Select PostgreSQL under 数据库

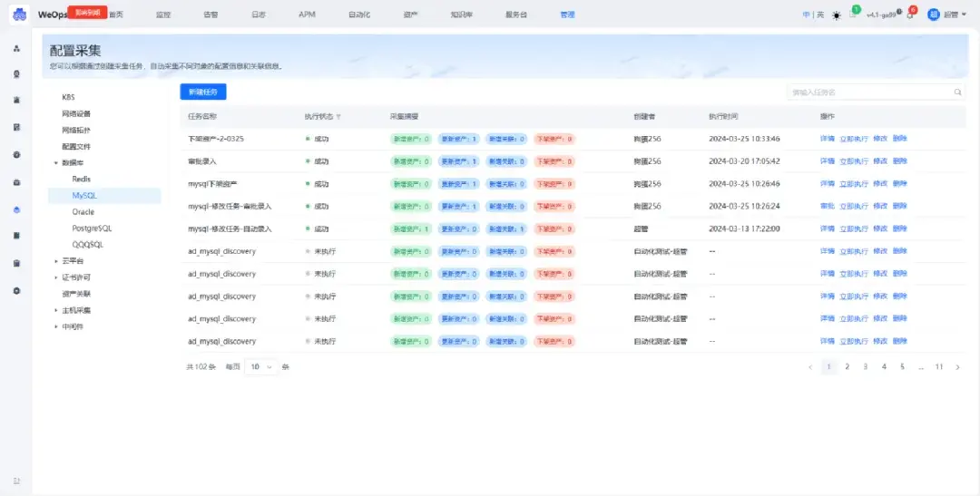(92, 229)
